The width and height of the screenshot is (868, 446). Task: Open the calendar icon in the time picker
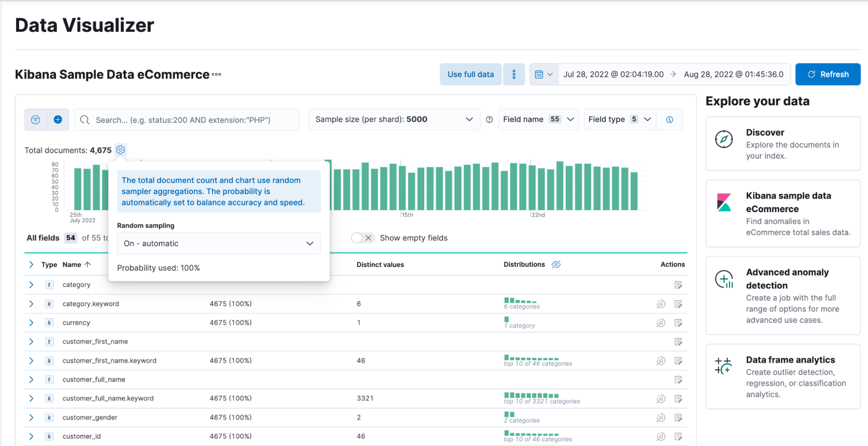point(540,74)
